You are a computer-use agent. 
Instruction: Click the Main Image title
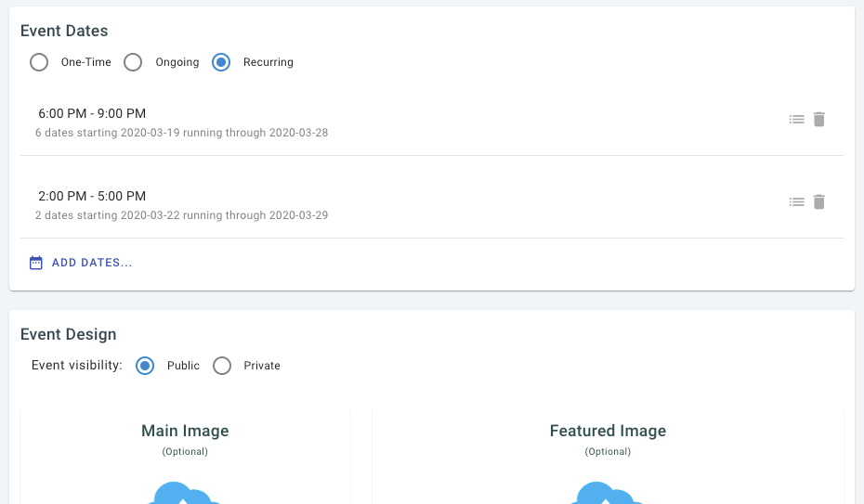(x=185, y=431)
